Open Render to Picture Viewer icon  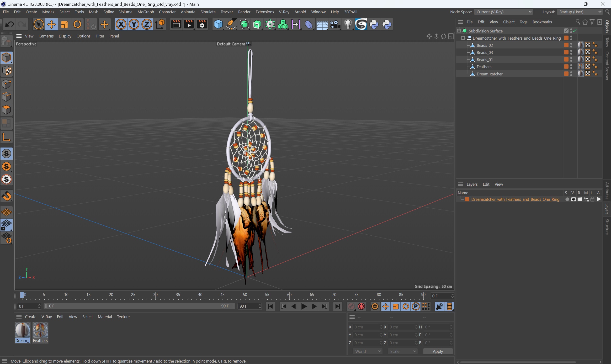189,25
